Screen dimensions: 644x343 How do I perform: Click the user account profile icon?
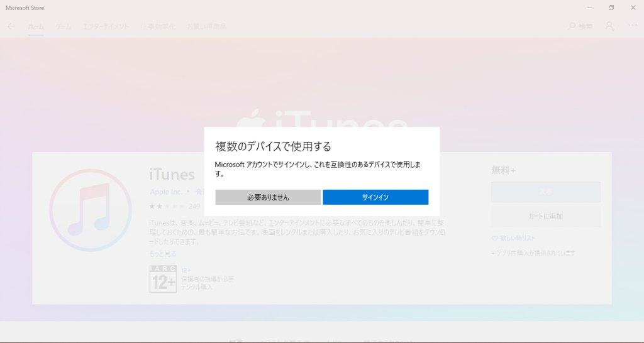[609, 26]
